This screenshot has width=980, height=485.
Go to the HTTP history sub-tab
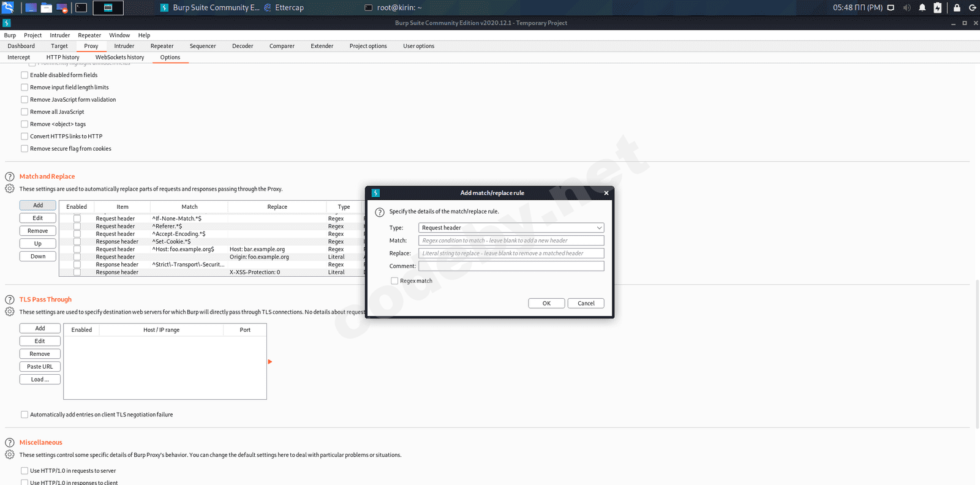[x=63, y=57]
